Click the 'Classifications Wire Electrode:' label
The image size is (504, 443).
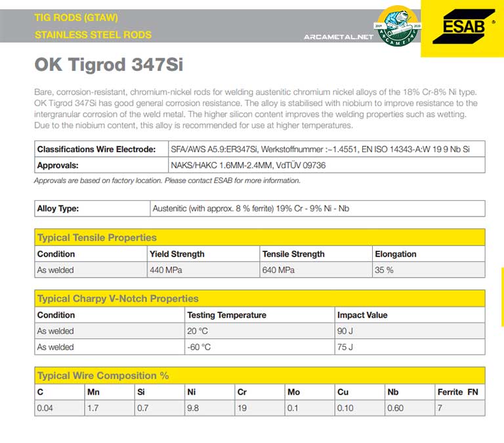96,149
